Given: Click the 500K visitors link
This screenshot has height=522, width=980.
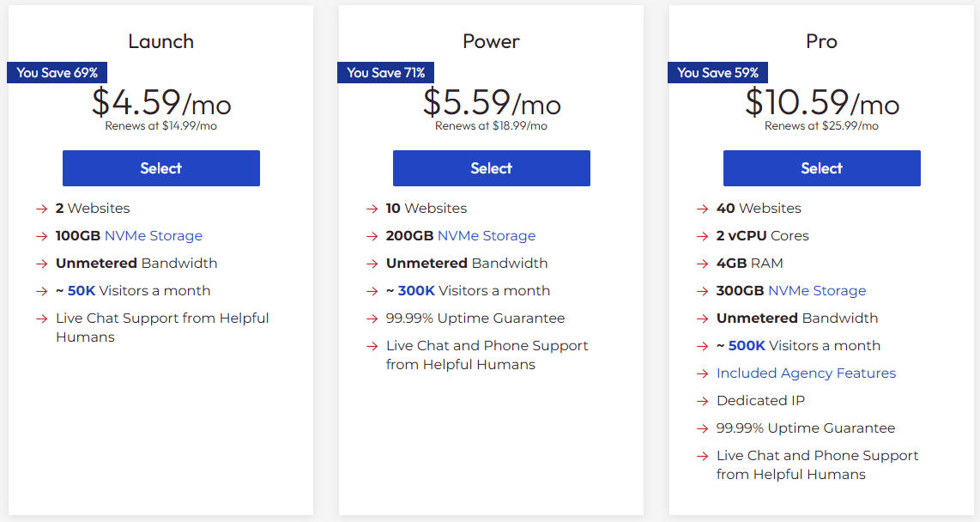Looking at the screenshot, I should click(747, 346).
